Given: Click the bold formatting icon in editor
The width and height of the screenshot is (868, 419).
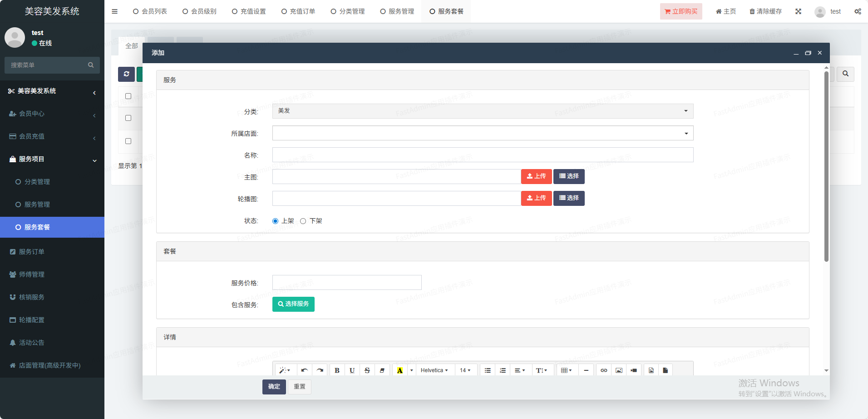Looking at the screenshot, I should tap(337, 370).
